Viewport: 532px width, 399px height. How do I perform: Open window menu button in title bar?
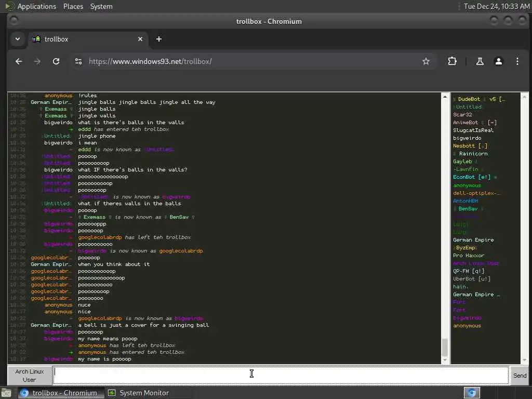point(14,21)
